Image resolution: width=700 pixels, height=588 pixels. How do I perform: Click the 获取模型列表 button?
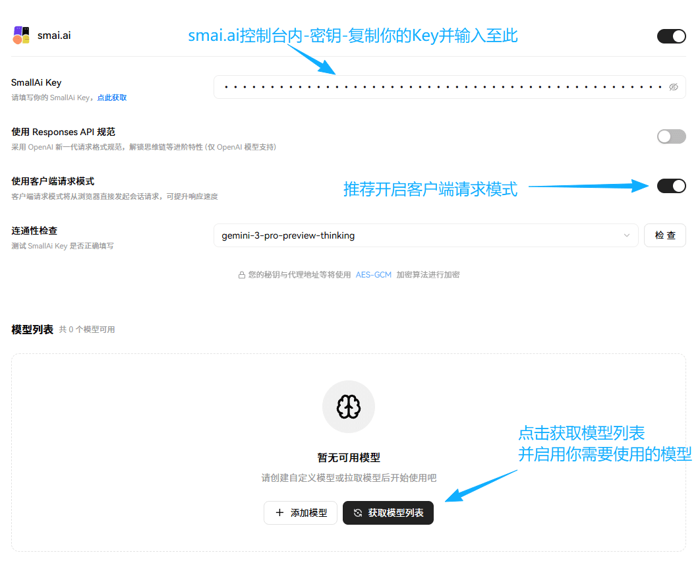pyautogui.click(x=388, y=513)
